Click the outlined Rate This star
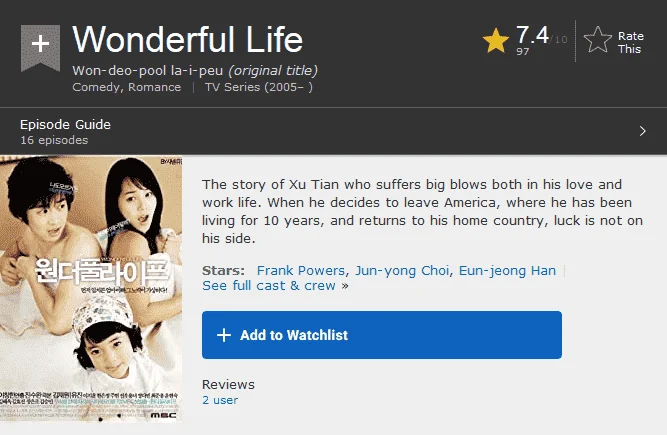This screenshot has height=435, width=667. pyautogui.click(x=598, y=40)
